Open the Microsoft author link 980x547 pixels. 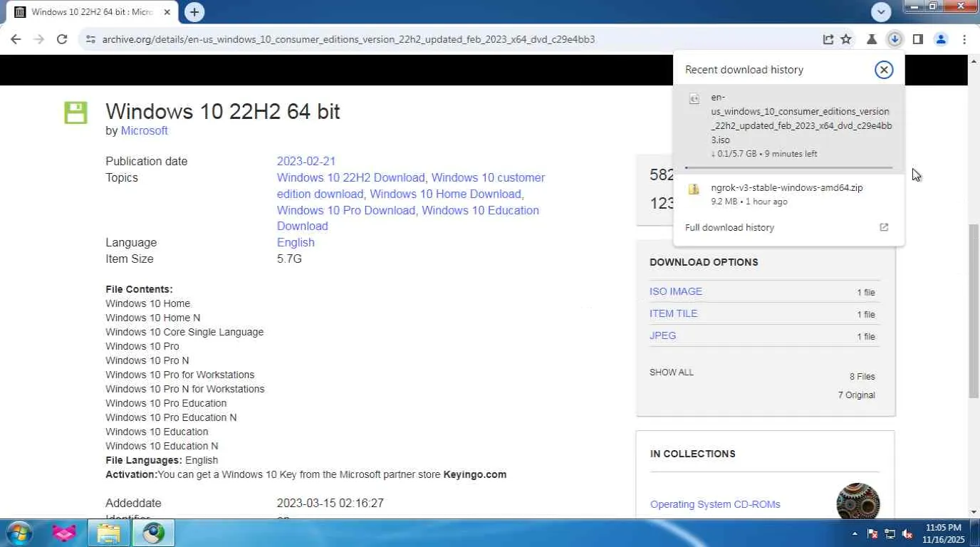click(x=145, y=131)
